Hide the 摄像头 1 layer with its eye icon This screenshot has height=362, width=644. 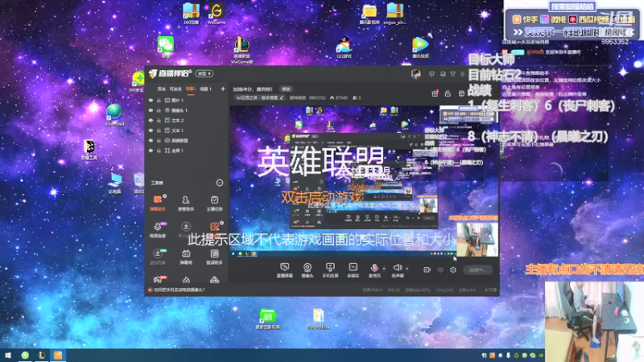tap(151, 110)
